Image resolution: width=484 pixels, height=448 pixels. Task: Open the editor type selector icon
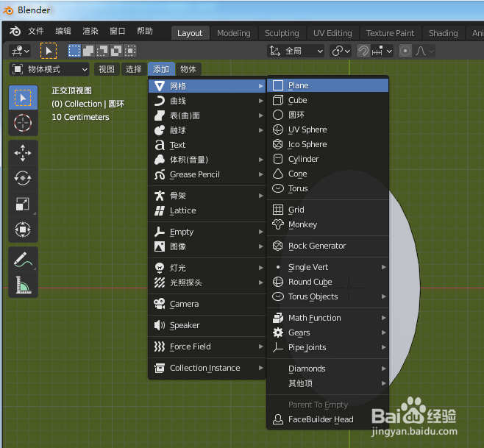click(21, 51)
